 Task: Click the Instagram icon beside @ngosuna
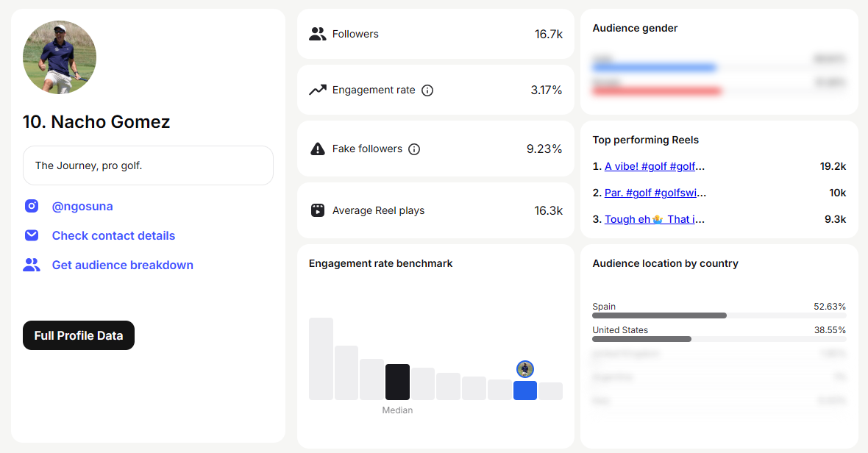[x=32, y=206]
